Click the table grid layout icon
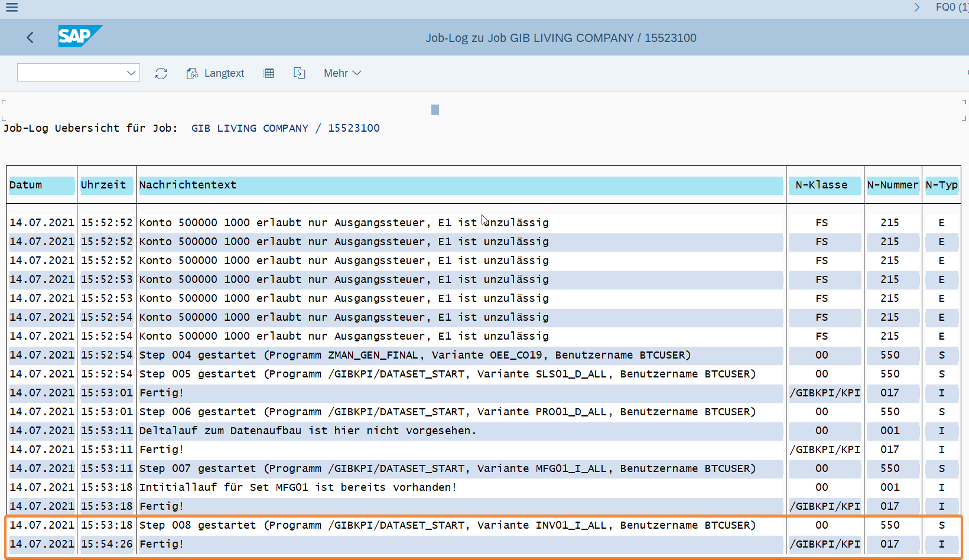Screen dimensions: 969x560 (x=269, y=73)
